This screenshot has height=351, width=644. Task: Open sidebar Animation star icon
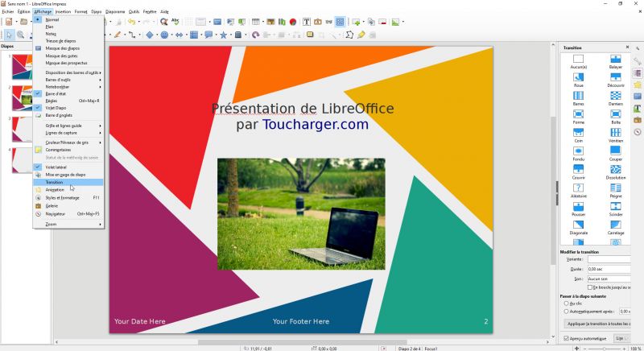click(637, 85)
